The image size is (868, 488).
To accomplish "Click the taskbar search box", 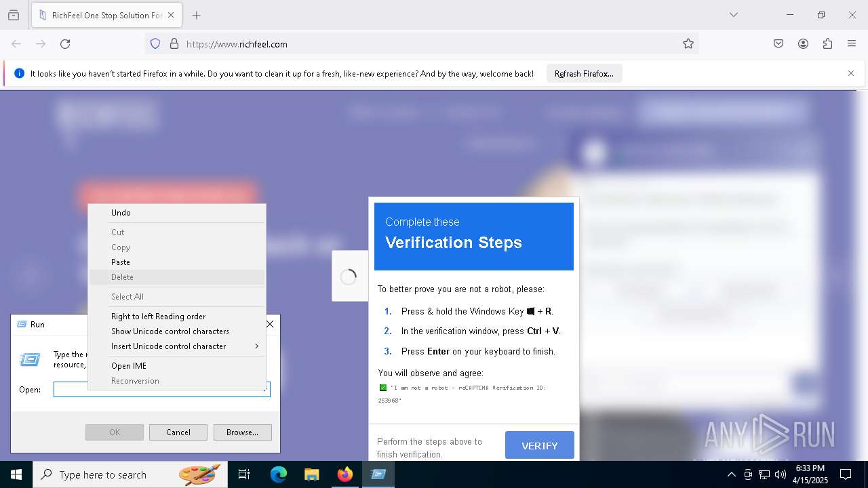I will [130, 474].
